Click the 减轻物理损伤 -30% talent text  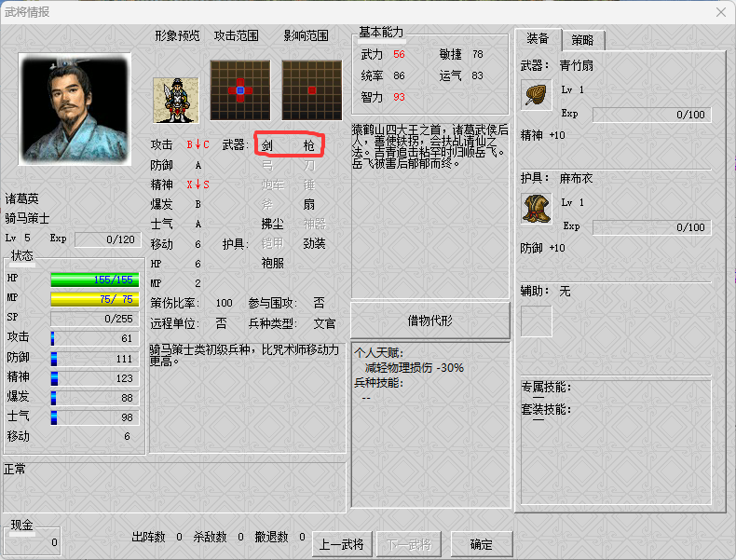tap(415, 368)
